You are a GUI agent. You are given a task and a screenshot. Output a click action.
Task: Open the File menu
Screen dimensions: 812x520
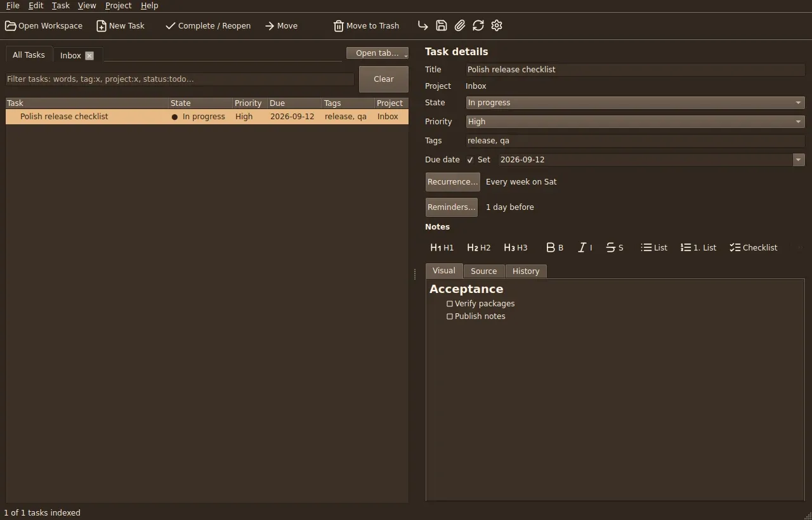13,5
